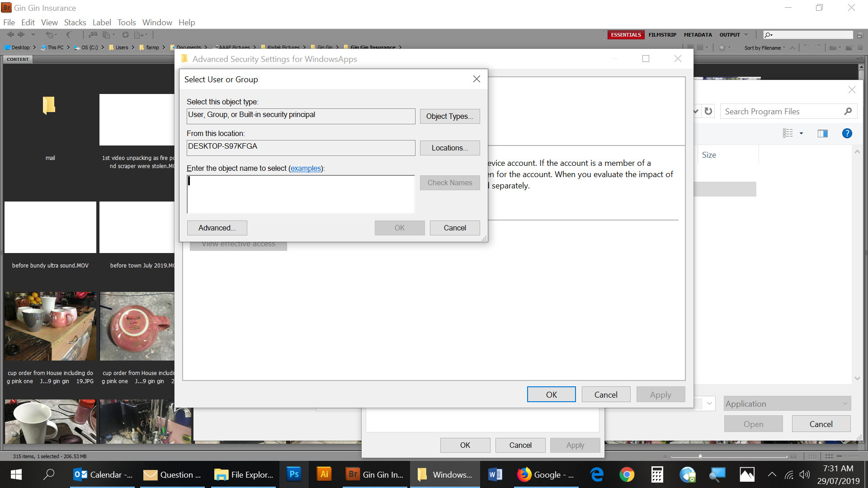868x488 pixels.
Task: Click the Bridge Go Forward arrow
Action: click(x=21, y=35)
